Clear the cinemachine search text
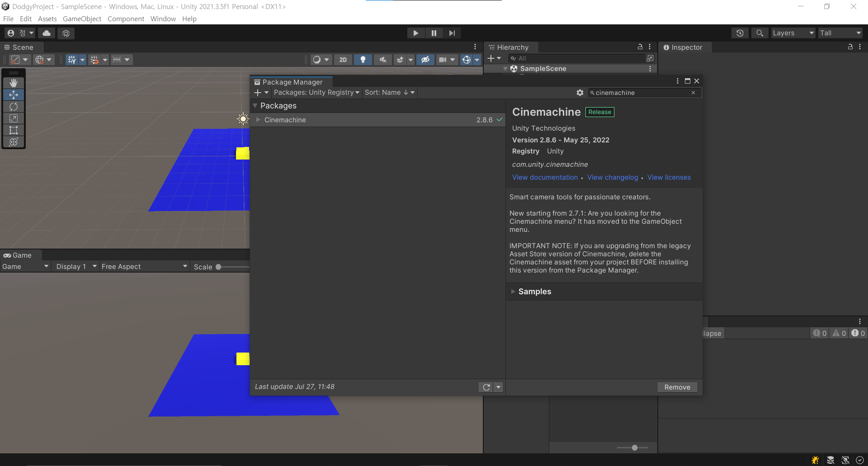Screen dimensions: 868x466 click(x=693, y=93)
